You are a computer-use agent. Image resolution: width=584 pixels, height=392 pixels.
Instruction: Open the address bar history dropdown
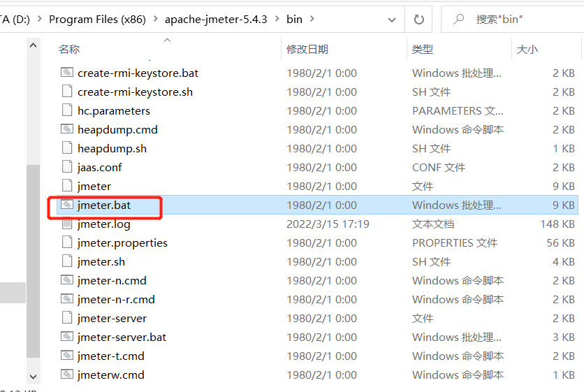tap(391, 20)
